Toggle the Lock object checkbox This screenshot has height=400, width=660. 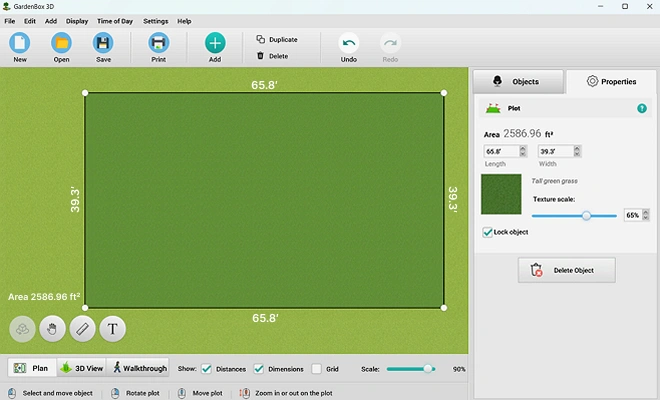tap(487, 232)
